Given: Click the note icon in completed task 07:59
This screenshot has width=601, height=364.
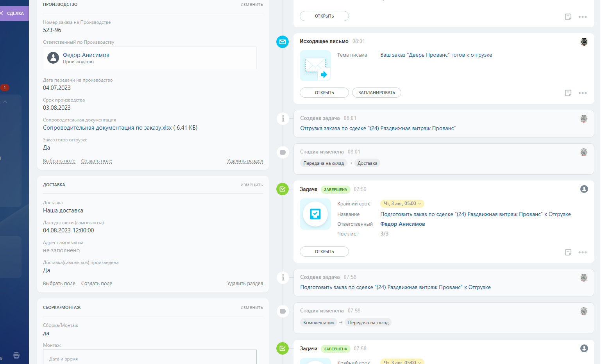Looking at the screenshot, I should [568, 252].
